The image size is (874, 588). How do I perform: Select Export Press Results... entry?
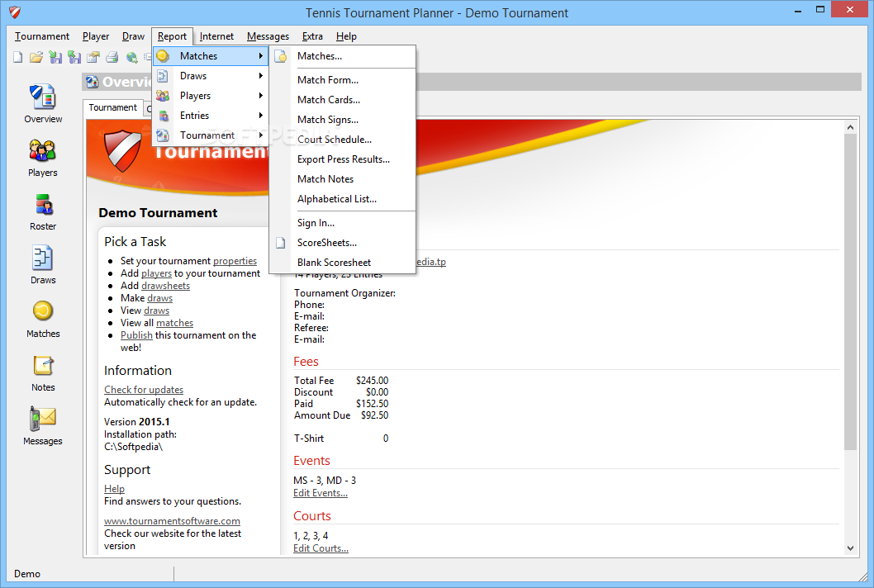point(343,159)
